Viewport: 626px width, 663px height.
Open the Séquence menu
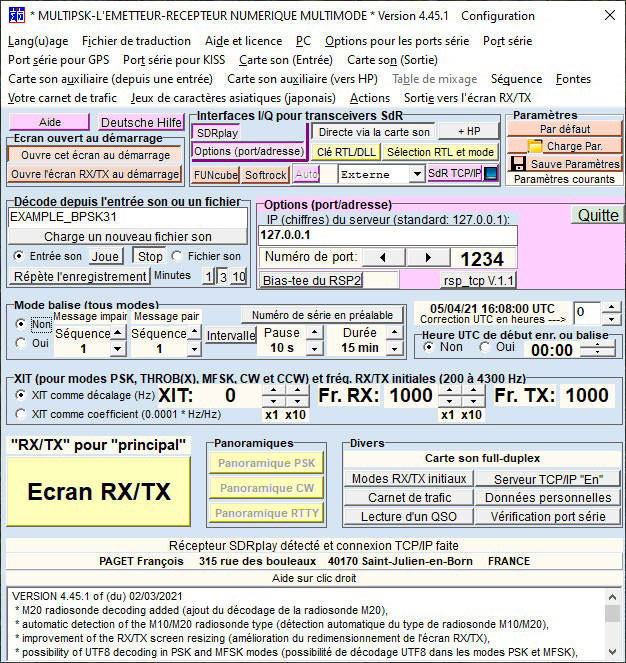(516, 79)
